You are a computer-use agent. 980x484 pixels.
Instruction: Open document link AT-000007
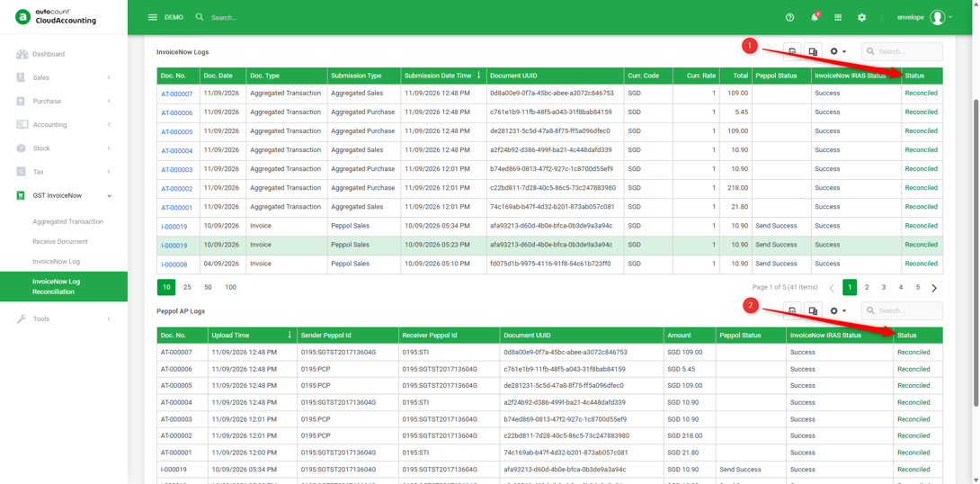pos(177,94)
